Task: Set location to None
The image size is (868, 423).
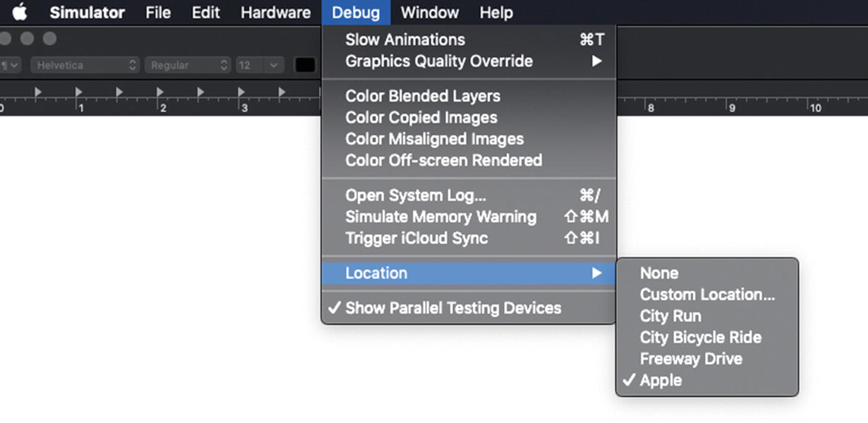Action: point(659,273)
